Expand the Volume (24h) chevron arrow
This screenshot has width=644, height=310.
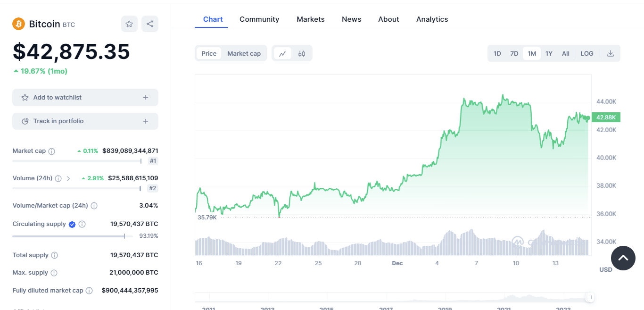[x=68, y=178]
